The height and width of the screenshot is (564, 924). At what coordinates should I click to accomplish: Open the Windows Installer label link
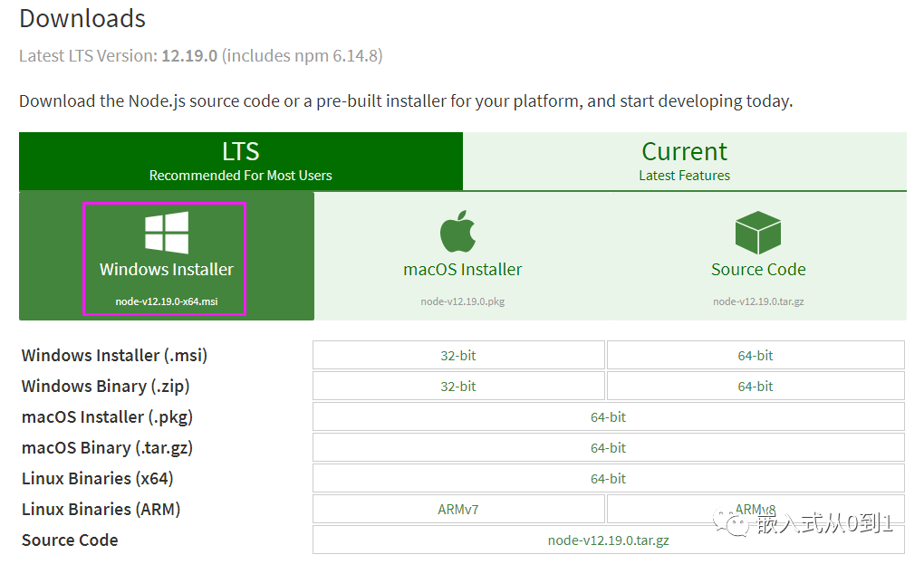click(x=167, y=270)
